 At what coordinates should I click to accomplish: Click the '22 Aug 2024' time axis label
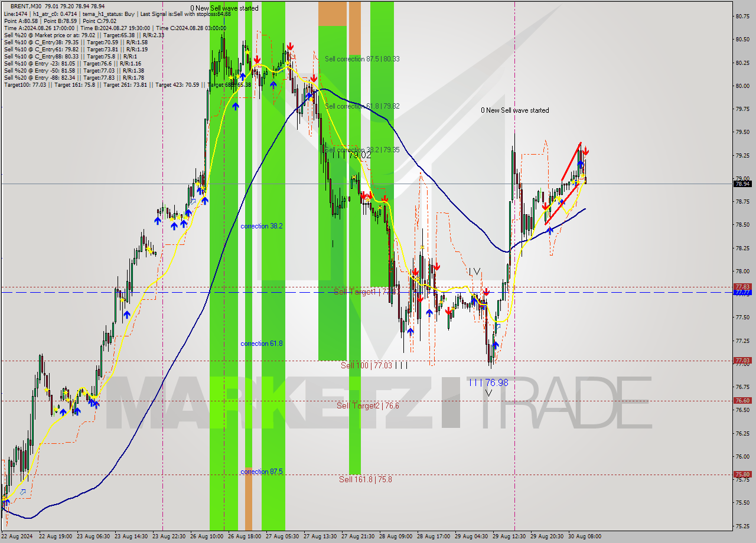click(x=18, y=537)
